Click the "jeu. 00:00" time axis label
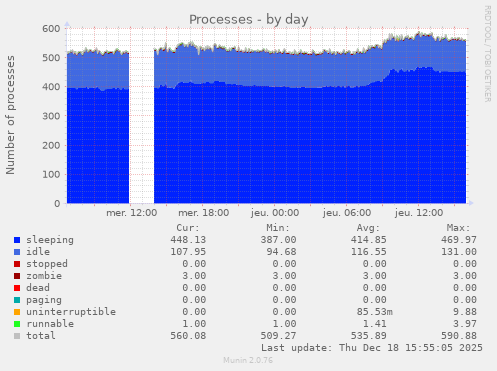This screenshot has height=371, width=497. tap(275, 213)
